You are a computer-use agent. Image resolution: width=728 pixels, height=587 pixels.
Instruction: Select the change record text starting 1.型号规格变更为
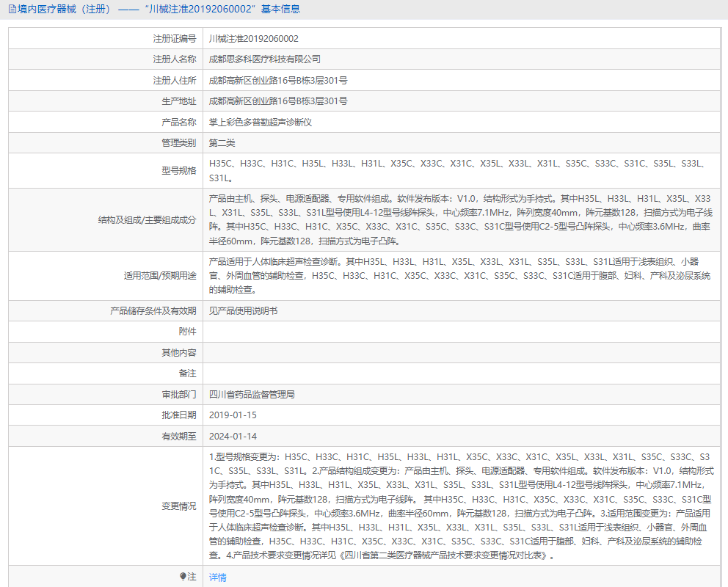click(461, 506)
